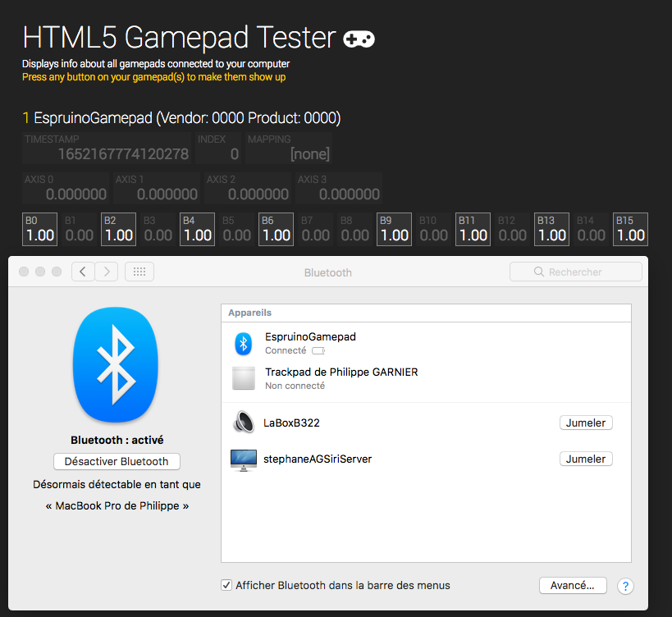Click the 'Connecté' status under EspruinoGamepad

[x=286, y=350]
